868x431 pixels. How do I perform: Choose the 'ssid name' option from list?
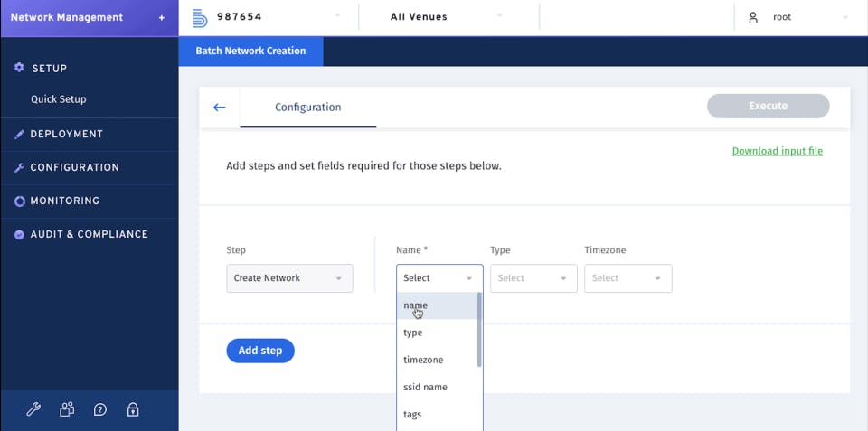(437, 387)
